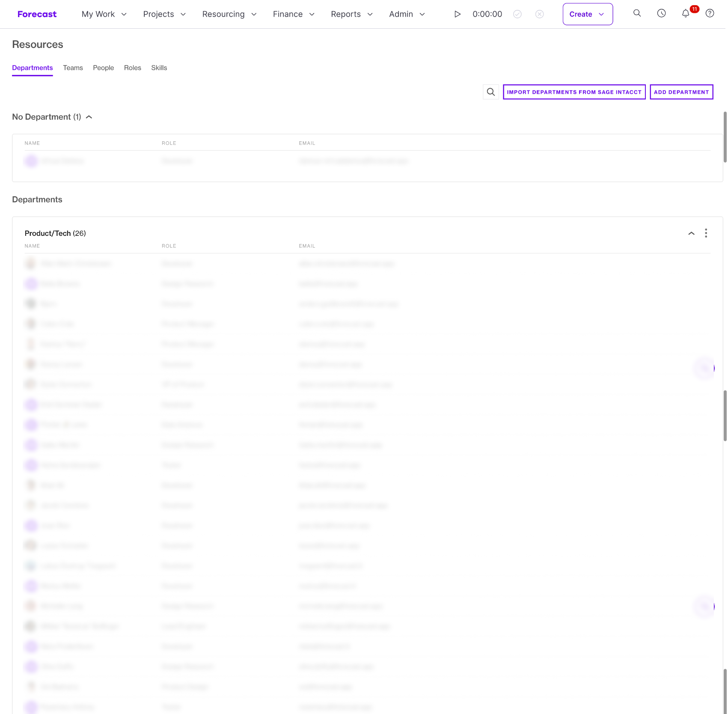
Task: Click ROLE column header in Product/Tech
Action: (x=169, y=246)
